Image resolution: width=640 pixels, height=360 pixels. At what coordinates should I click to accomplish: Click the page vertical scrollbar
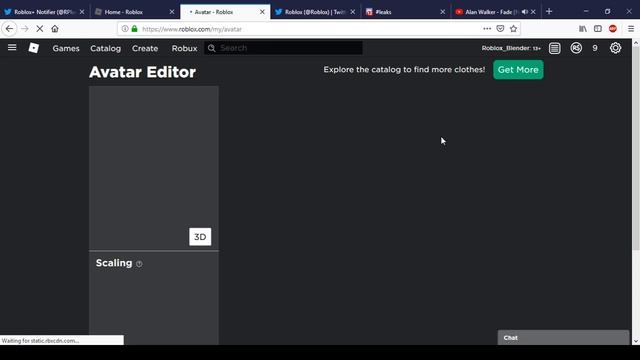(636, 149)
